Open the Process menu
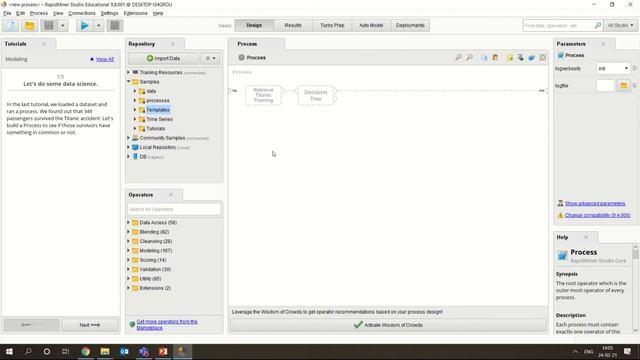The width and height of the screenshot is (640, 360). tap(39, 13)
